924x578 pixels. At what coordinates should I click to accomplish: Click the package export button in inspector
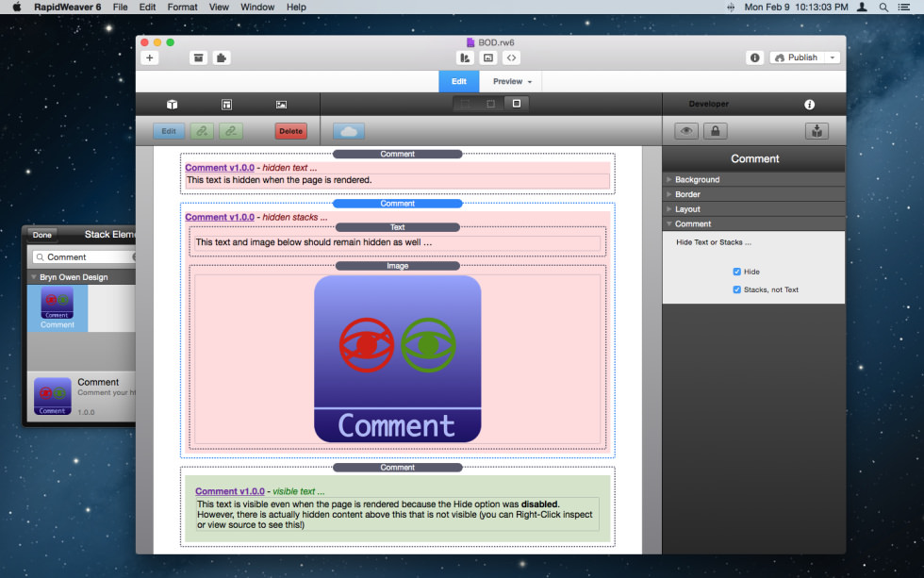tap(817, 131)
